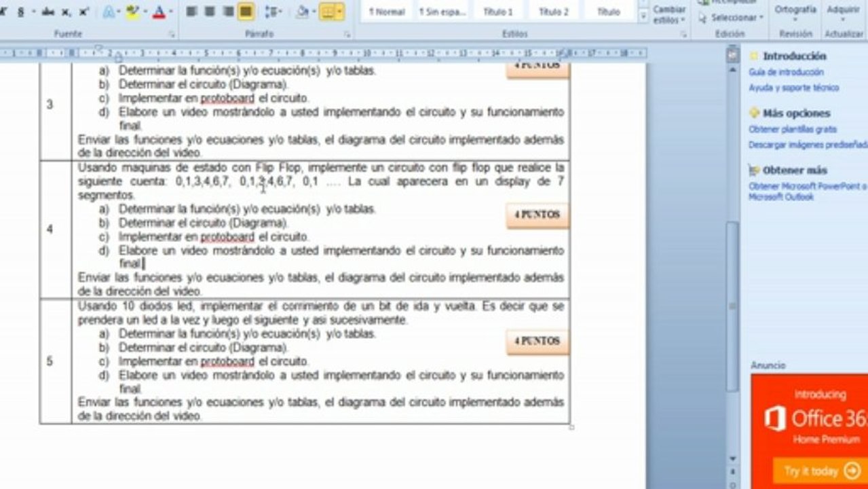The height and width of the screenshot is (489, 868).
Task: Apply Título 1 style
Action: tap(497, 12)
